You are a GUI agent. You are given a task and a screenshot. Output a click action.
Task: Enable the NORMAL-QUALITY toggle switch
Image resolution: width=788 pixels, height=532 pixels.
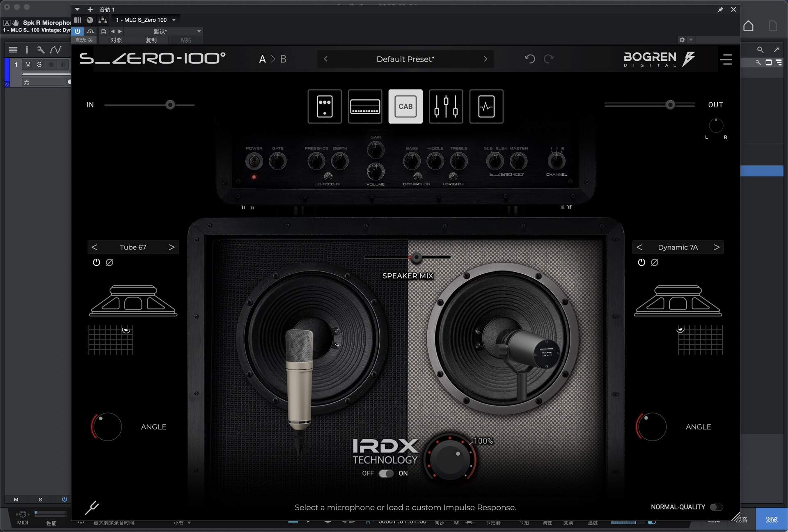pos(716,507)
